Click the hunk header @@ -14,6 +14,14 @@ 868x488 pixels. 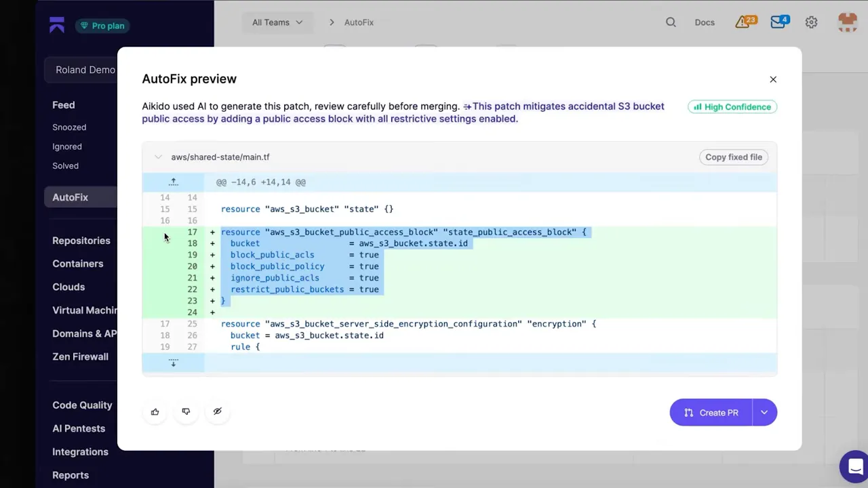pyautogui.click(x=261, y=182)
